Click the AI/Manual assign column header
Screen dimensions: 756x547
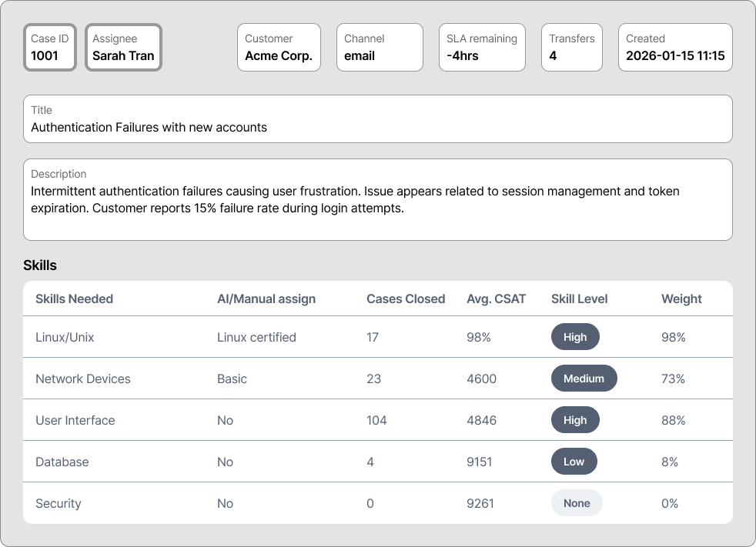click(x=266, y=299)
